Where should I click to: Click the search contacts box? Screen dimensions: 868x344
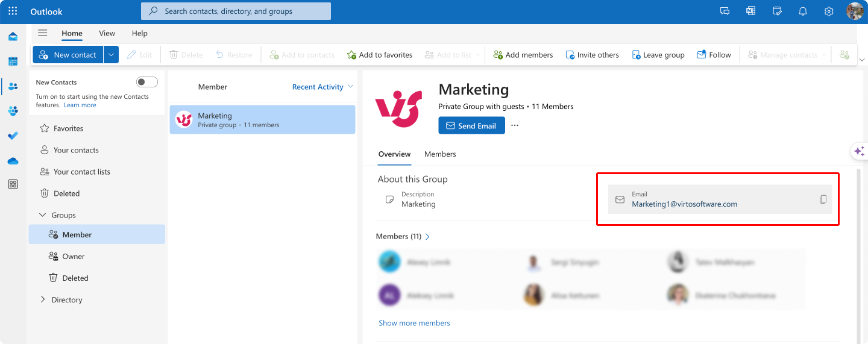pos(236,11)
